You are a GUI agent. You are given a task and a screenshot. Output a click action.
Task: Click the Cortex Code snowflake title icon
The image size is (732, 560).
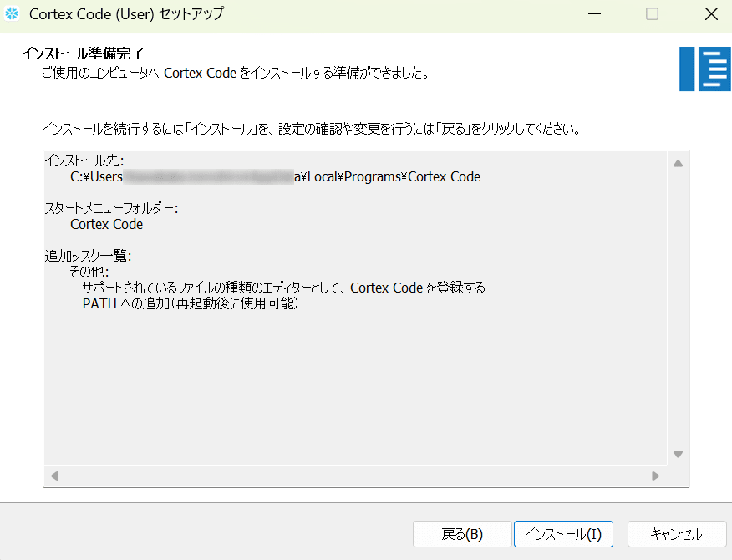12,13
